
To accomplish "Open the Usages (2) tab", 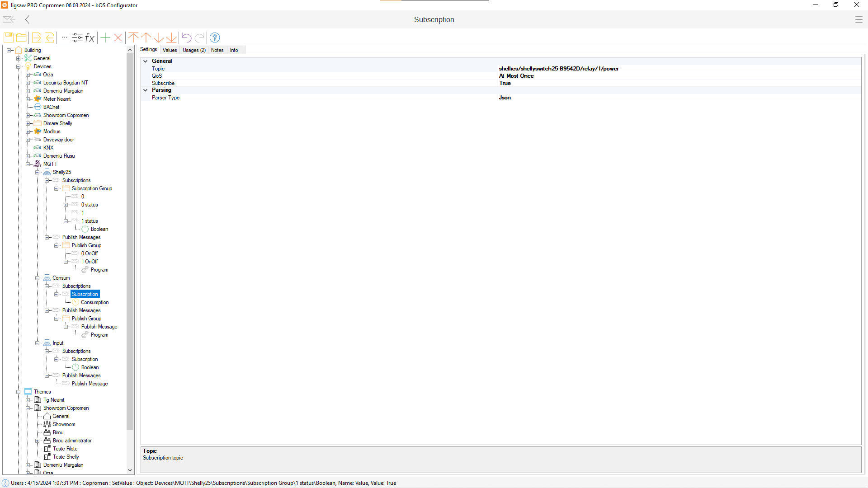I will pos(194,50).
